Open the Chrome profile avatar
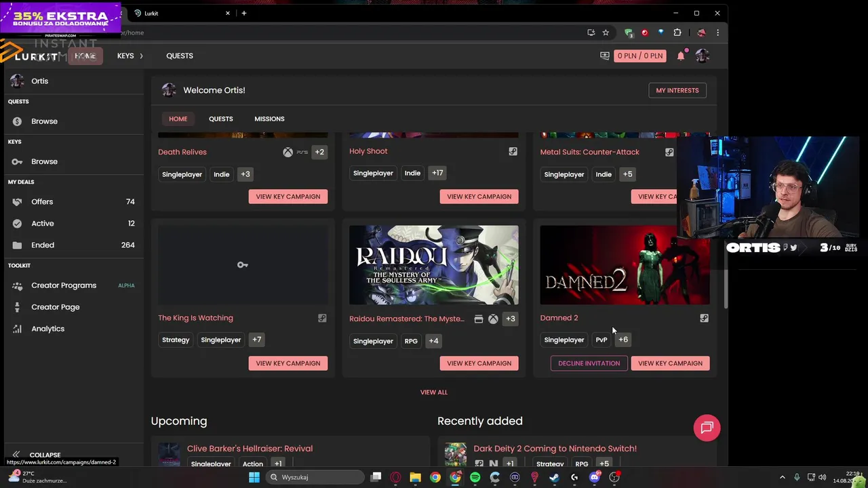 coord(701,33)
